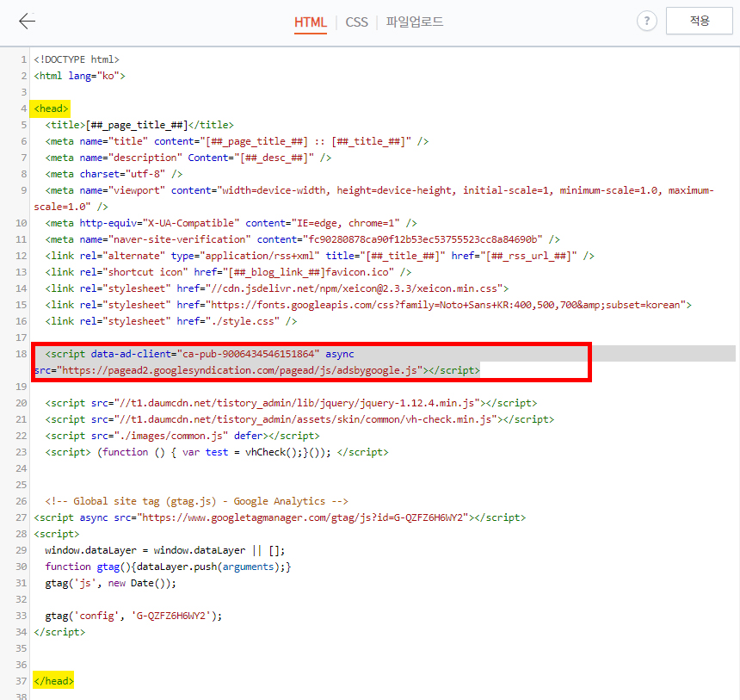The height and width of the screenshot is (700, 740).
Task: Click the jquery-1.12.4.min.js script line
Action: [291, 403]
